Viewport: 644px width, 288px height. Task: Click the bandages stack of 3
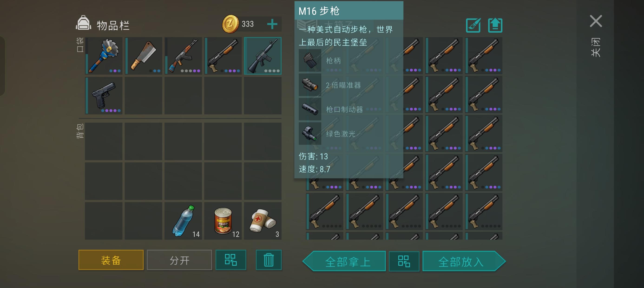point(263,221)
